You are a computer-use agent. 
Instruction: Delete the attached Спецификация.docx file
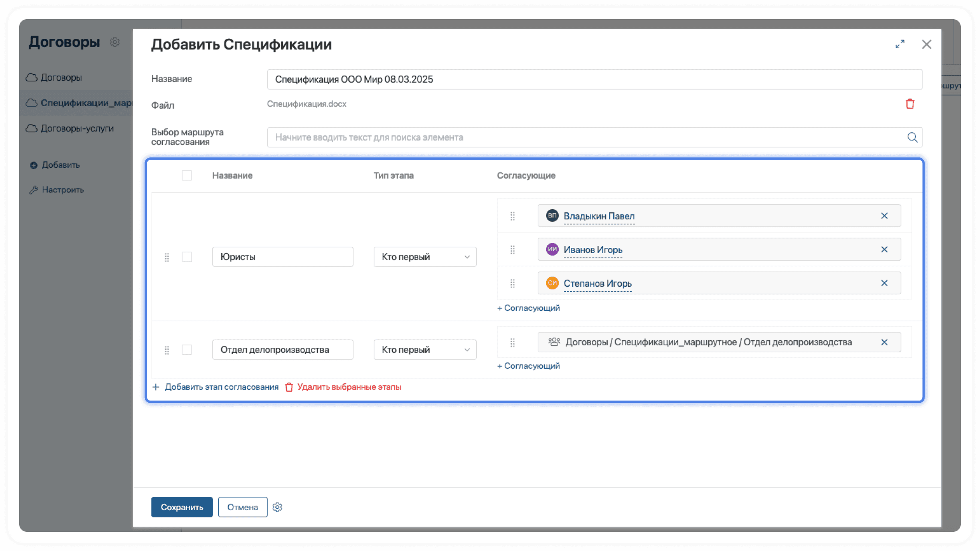click(910, 104)
